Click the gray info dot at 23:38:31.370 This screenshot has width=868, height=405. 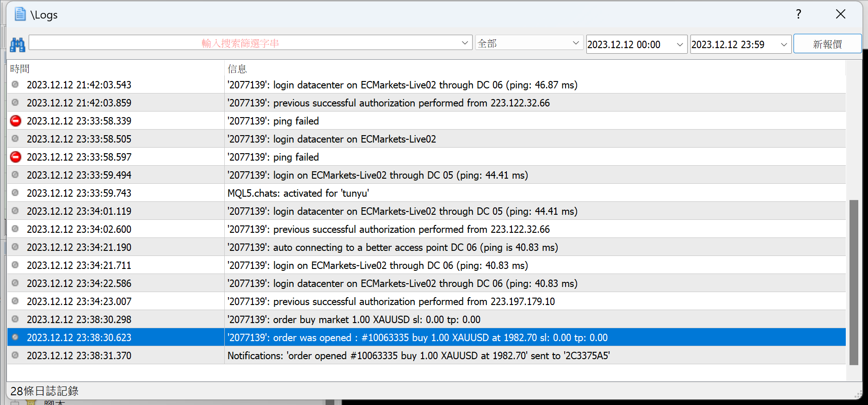[15, 355]
